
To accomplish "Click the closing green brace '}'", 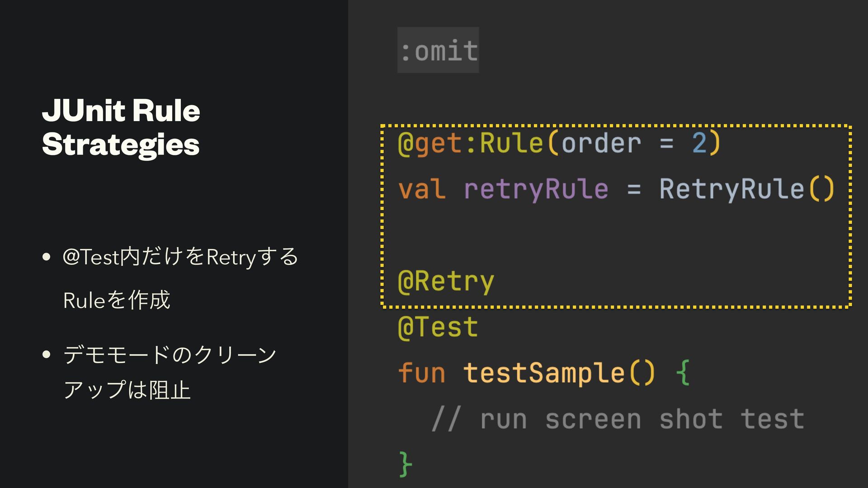I will pos(405,464).
